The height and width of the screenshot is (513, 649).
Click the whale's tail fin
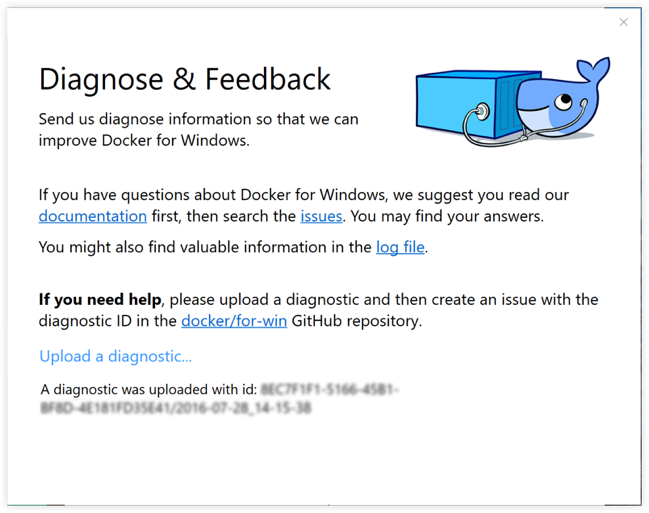point(594,70)
